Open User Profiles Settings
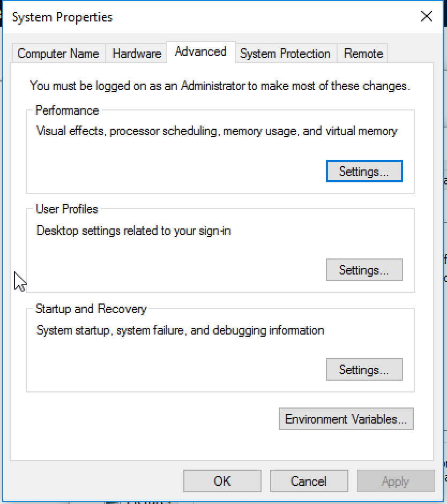Screen dimensions: 447x504 click(x=364, y=270)
